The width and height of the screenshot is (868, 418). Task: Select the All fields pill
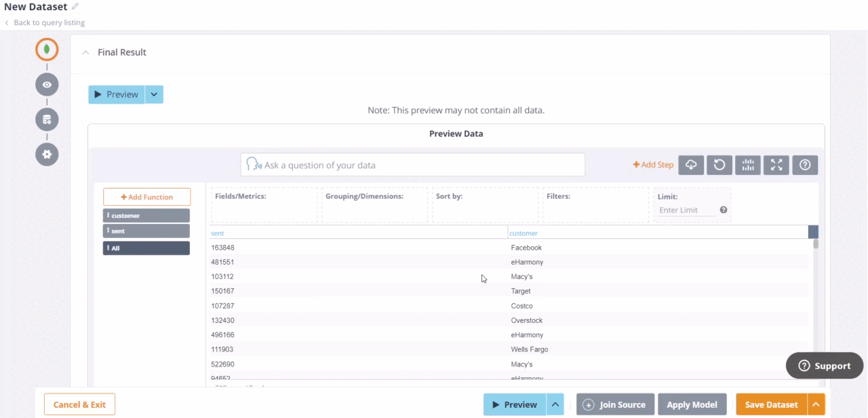tap(146, 248)
